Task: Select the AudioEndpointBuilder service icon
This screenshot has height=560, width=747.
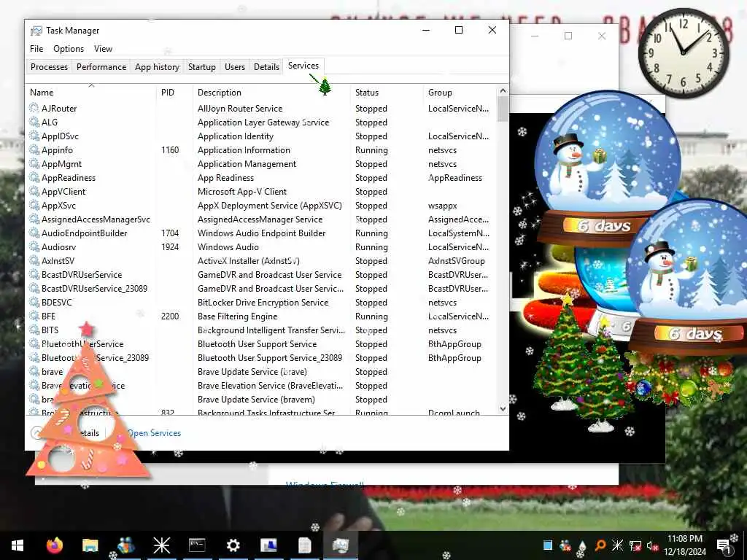Action: pyautogui.click(x=34, y=233)
